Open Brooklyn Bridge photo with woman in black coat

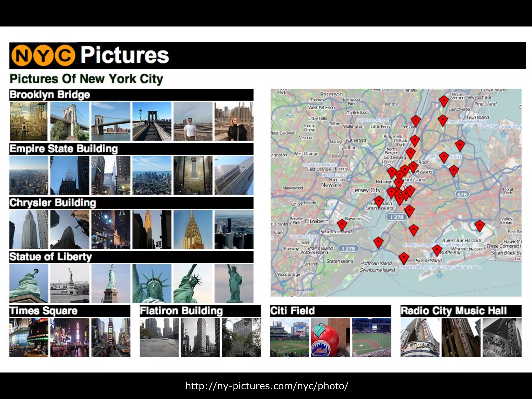(x=234, y=121)
